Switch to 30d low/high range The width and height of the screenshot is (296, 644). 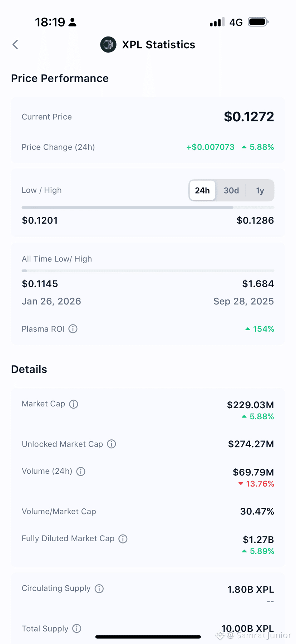coord(231,190)
